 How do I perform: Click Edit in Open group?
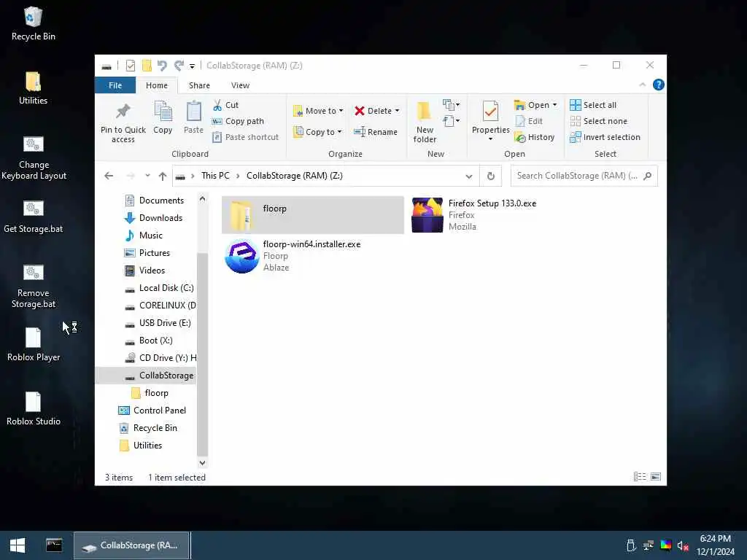coord(529,121)
